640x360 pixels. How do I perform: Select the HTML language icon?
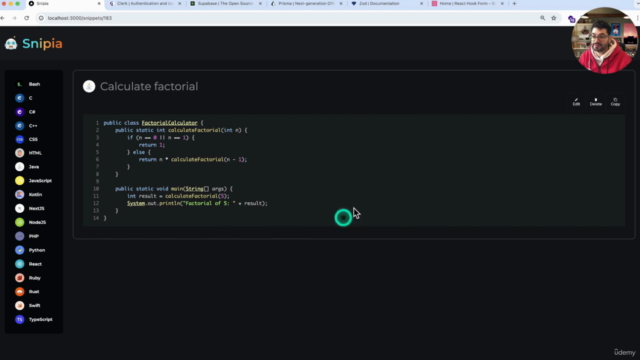(x=20, y=153)
